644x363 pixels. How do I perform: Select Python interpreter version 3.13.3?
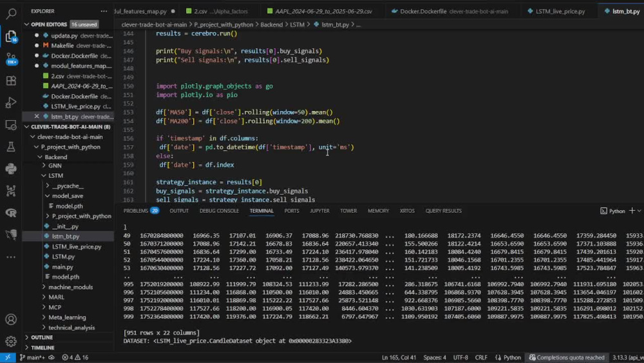point(628,358)
